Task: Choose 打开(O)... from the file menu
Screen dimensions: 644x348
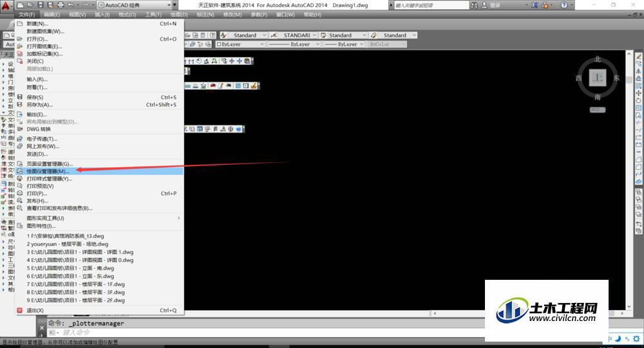Action: pyautogui.click(x=99, y=39)
